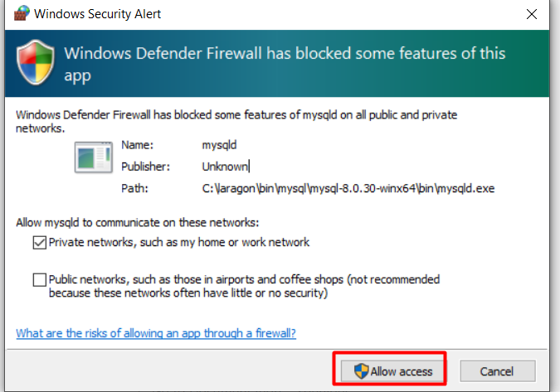
Task: Click the mysqld name value
Action: point(219,145)
